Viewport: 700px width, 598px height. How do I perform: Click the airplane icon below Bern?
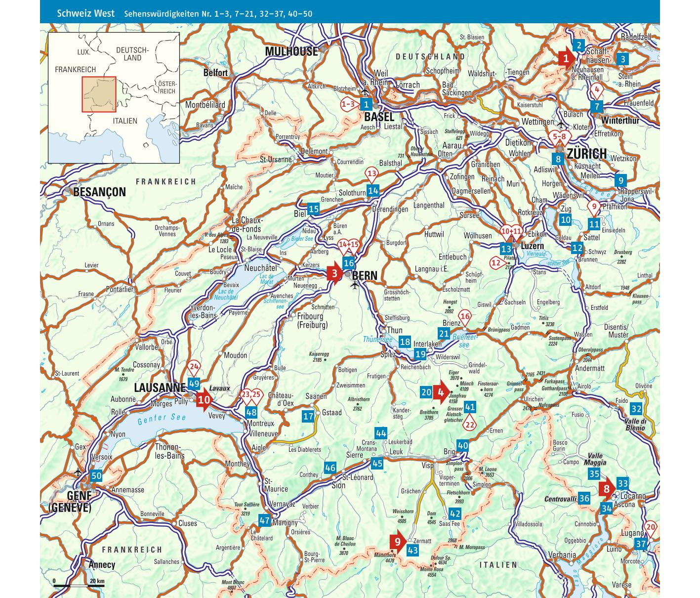click(355, 286)
